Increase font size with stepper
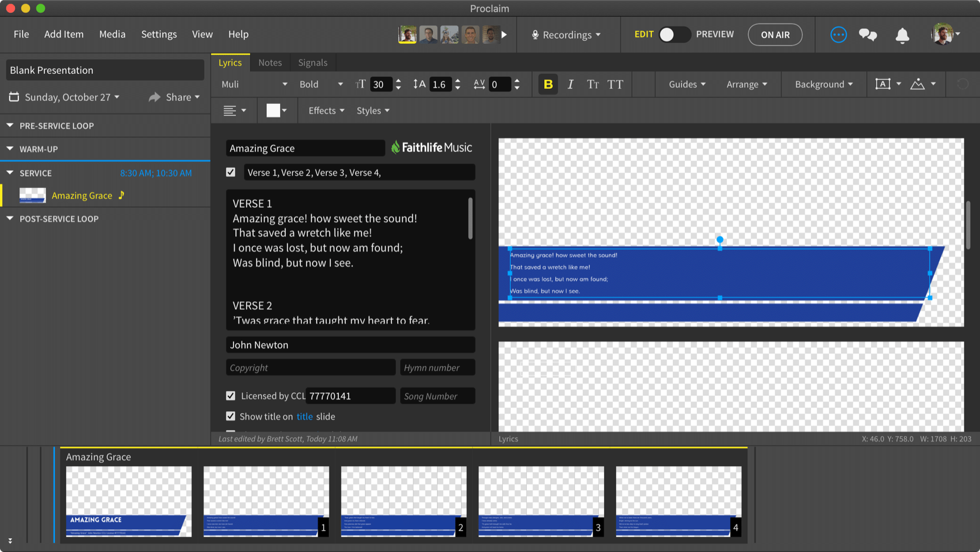This screenshot has width=980, height=552. 398,81
